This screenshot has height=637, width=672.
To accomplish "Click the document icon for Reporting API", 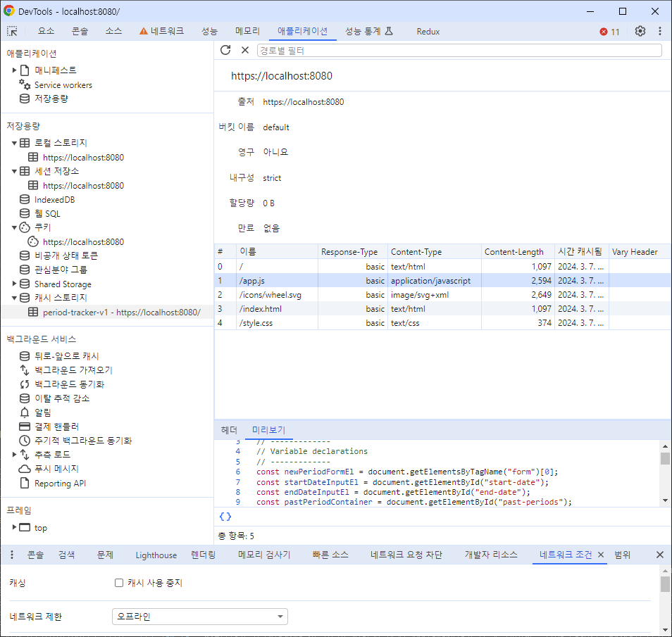I will 25,484.
